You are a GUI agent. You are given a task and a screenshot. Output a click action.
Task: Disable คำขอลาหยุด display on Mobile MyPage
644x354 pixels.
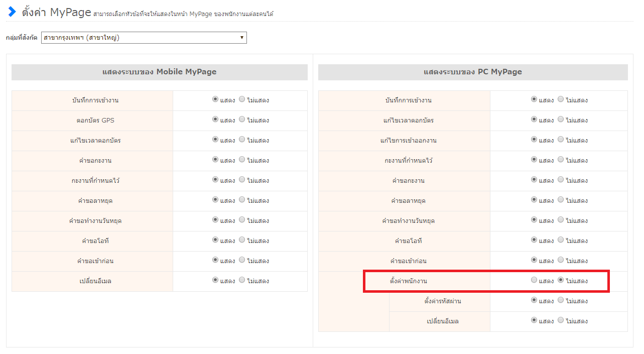click(x=242, y=200)
